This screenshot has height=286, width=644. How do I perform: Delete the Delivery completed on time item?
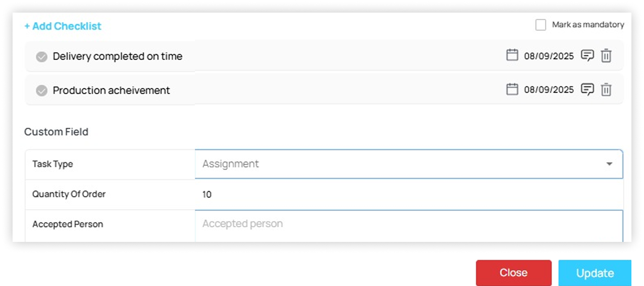pyautogui.click(x=606, y=55)
